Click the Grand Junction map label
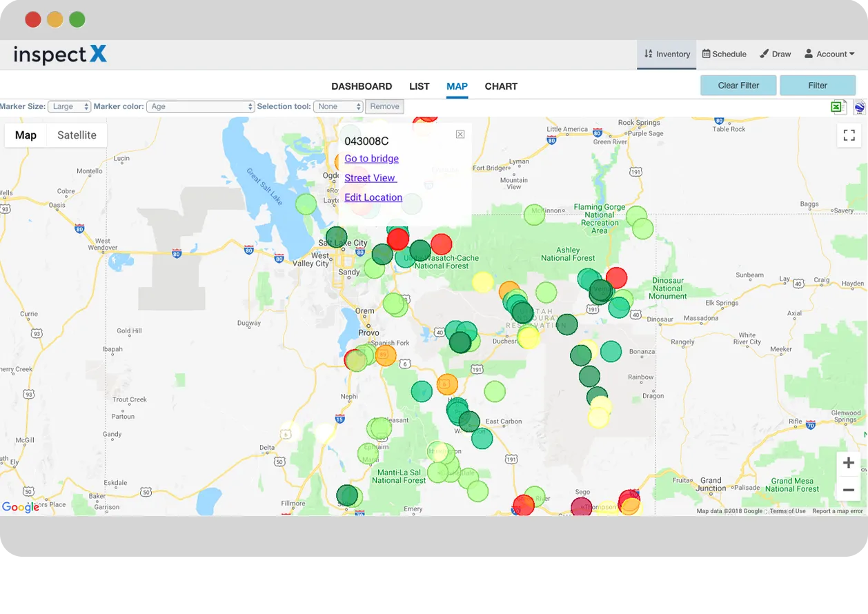This screenshot has width=868, height=614. pos(711,484)
